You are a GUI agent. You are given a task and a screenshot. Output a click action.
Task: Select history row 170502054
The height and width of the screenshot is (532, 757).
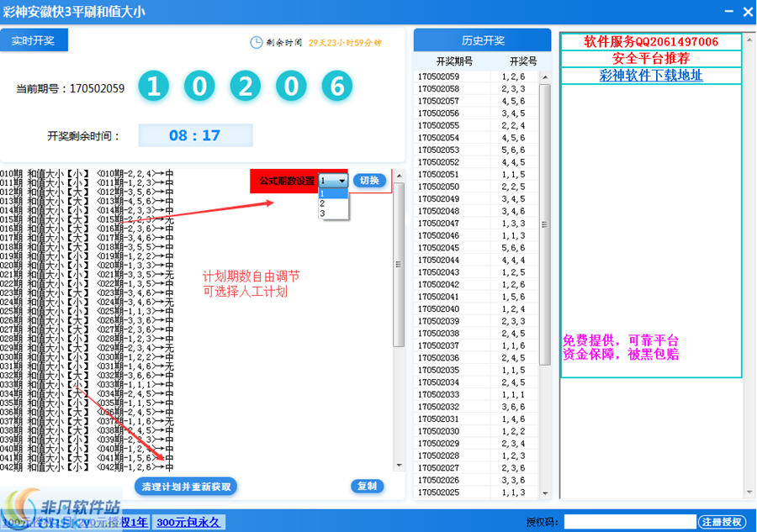point(477,138)
